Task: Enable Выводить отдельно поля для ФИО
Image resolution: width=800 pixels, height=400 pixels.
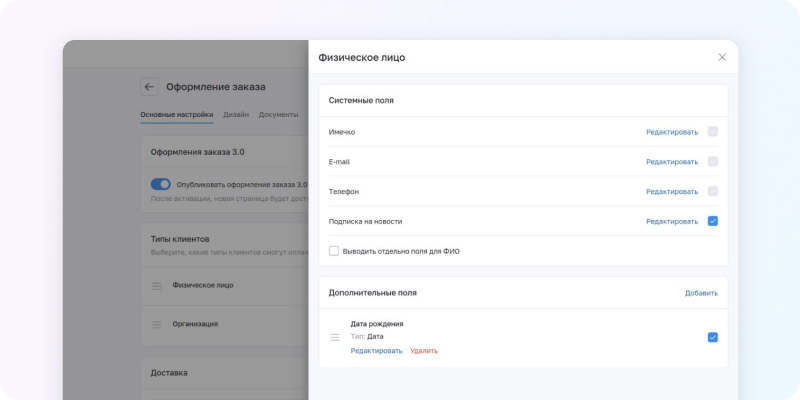Action: click(334, 251)
